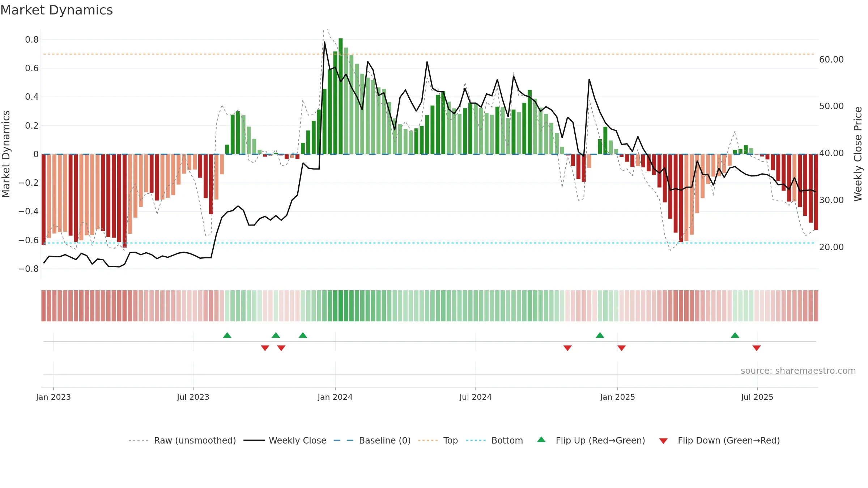Click the 60.00 right axis price label
The height and width of the screenshot is (488, 868).
click(831, 59)
